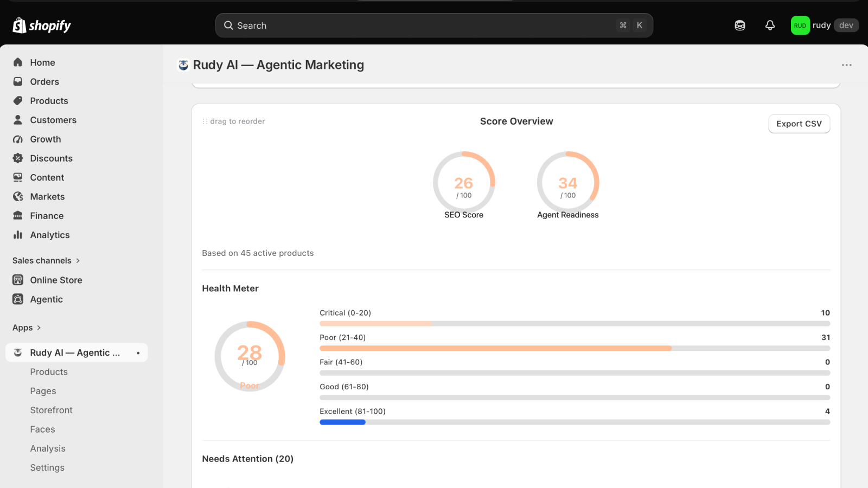
Task: Click the count 10 for Critical
Action: (826, 313)
